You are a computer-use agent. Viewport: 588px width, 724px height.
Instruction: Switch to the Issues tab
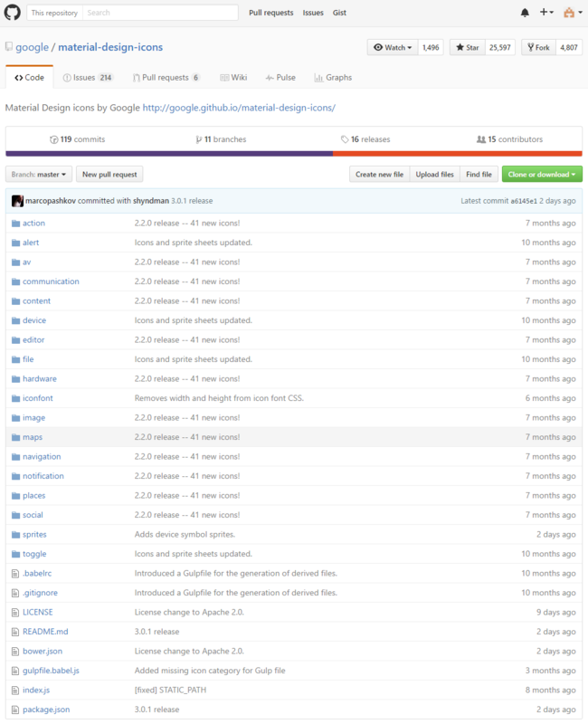click(x=88, y=78)
